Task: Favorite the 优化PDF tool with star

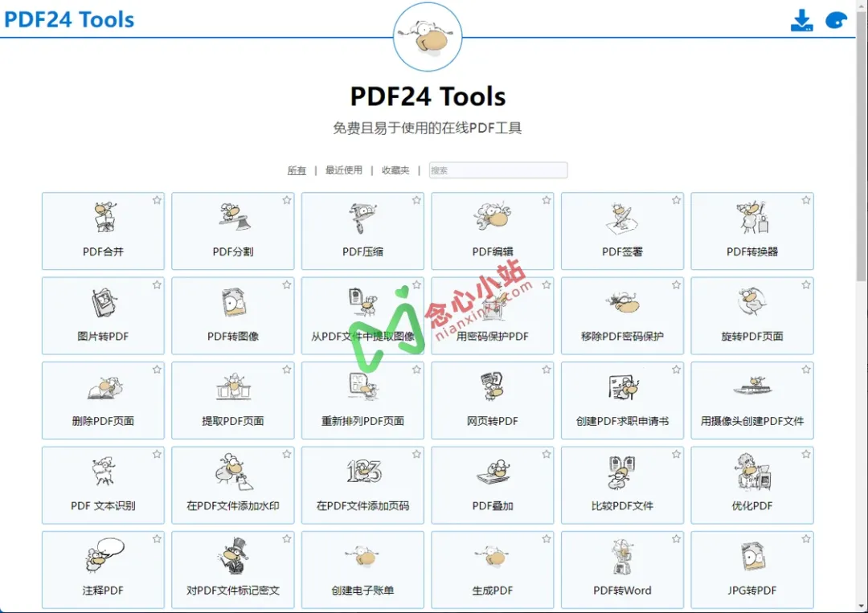Action: pos(806,454)
